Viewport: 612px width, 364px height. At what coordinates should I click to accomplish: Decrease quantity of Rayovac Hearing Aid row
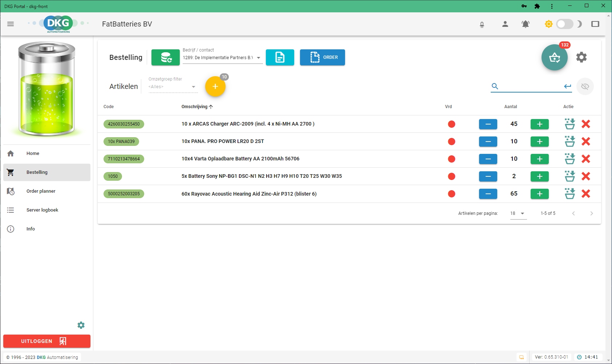[x=488, y=194]
